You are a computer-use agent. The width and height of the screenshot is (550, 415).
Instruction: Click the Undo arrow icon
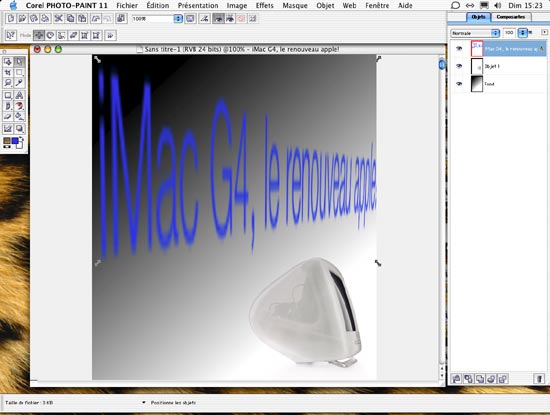click(x=96, y=18)
